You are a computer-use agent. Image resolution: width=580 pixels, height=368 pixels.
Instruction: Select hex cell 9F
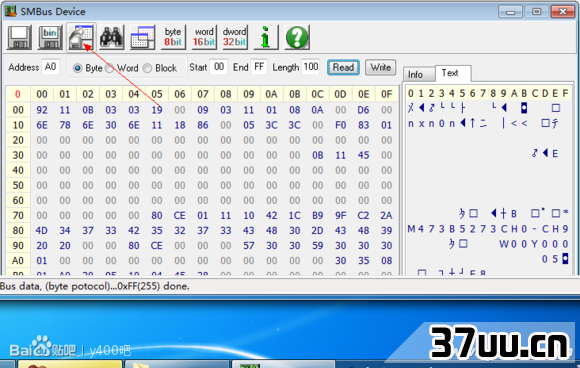[340, 215]
